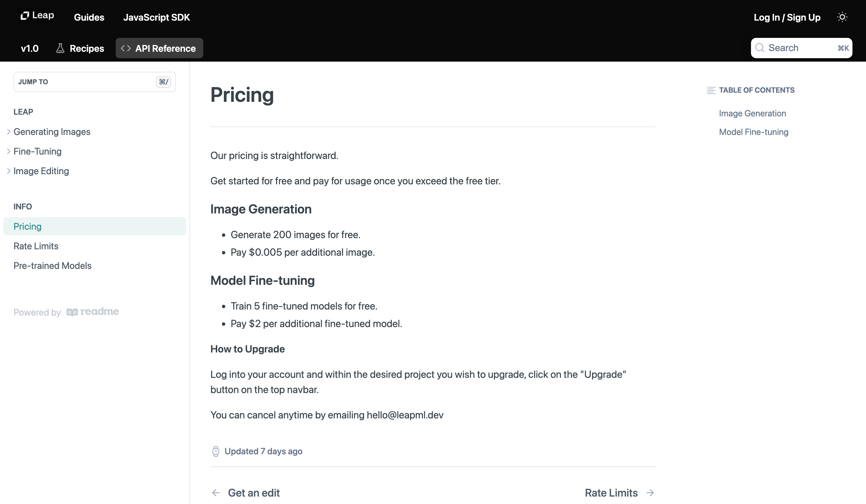
Task: Open the Pre-trained Models sidebar page
Action: coord(52,266)
